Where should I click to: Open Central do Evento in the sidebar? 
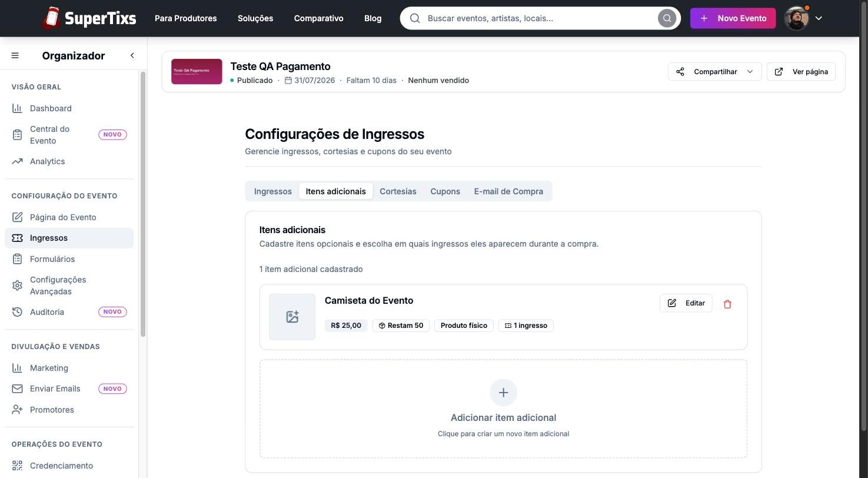click(69, 135)
